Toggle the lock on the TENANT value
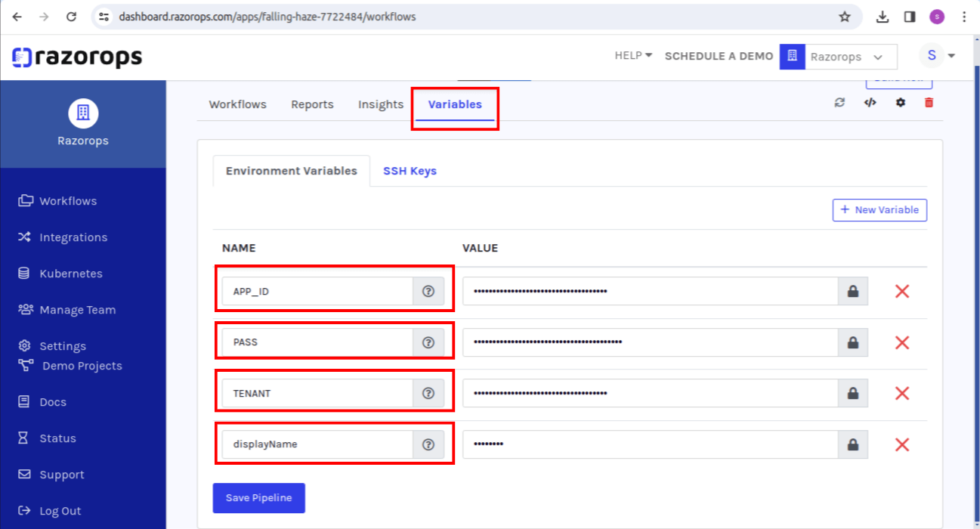Image resolution: width=980 pixels, height=529 pixels. [x=852, y=393]
